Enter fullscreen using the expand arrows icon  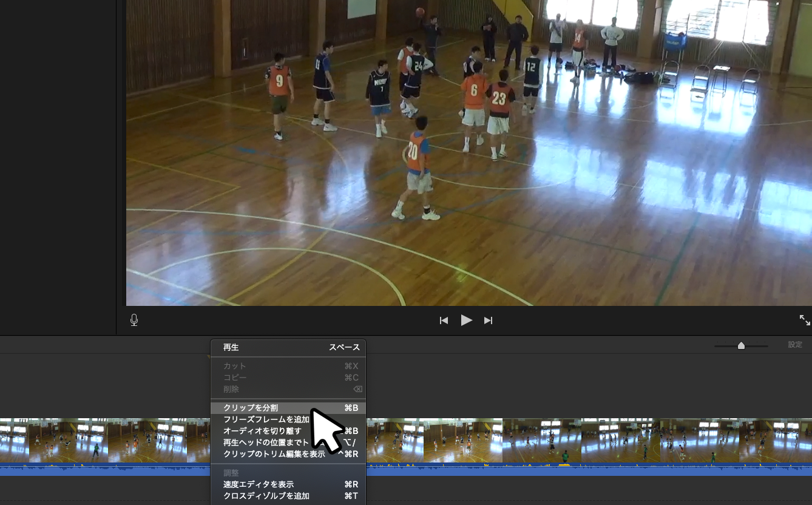coord(804,320)
